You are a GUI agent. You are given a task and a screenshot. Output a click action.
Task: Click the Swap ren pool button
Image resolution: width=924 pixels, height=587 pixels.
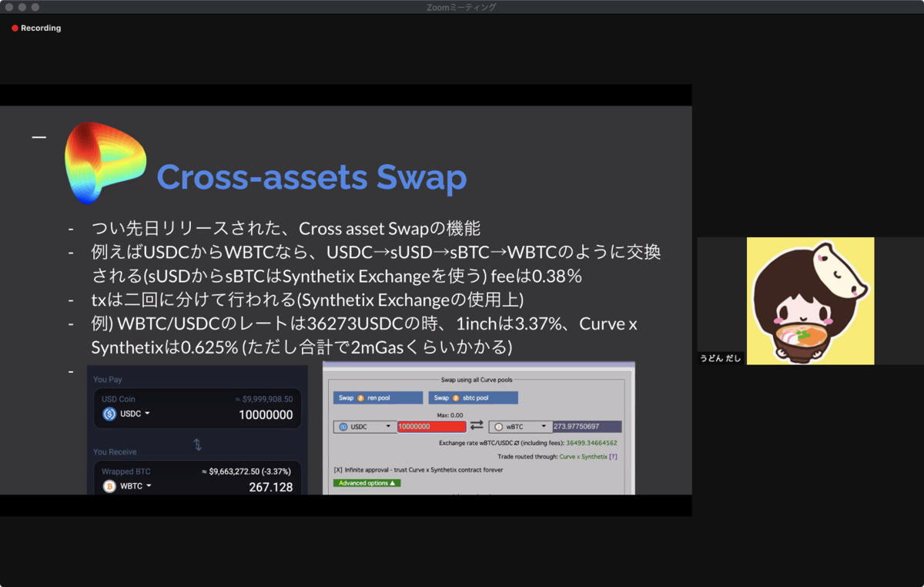click(378, 398)
